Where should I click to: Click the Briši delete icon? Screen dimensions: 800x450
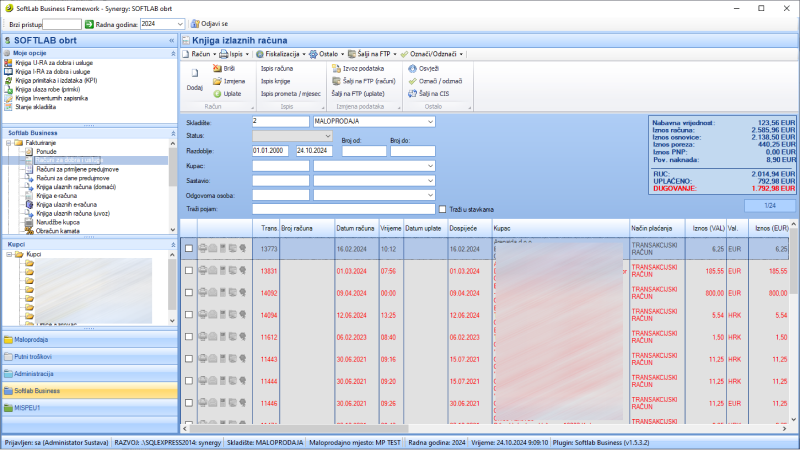pyautogui.click(x=217, y=68)
